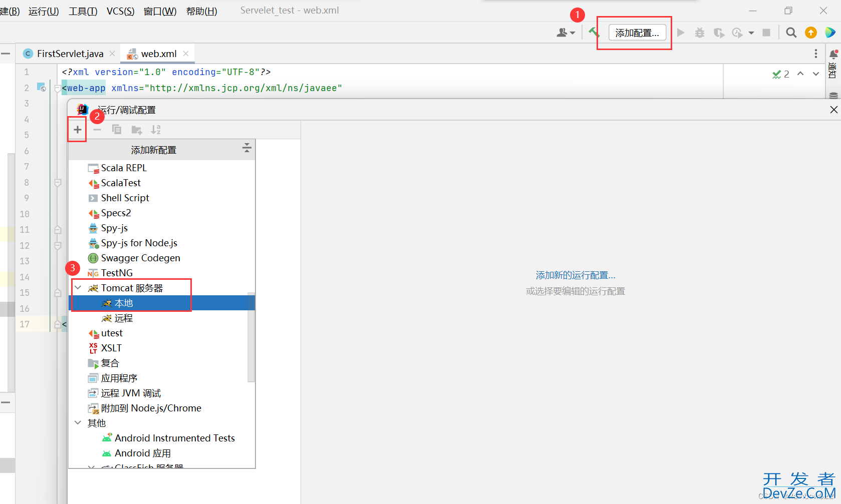Click the orange IDE update arrow icon
The height and width of the screenshot is (504, 841).
[x=810, y=33]
